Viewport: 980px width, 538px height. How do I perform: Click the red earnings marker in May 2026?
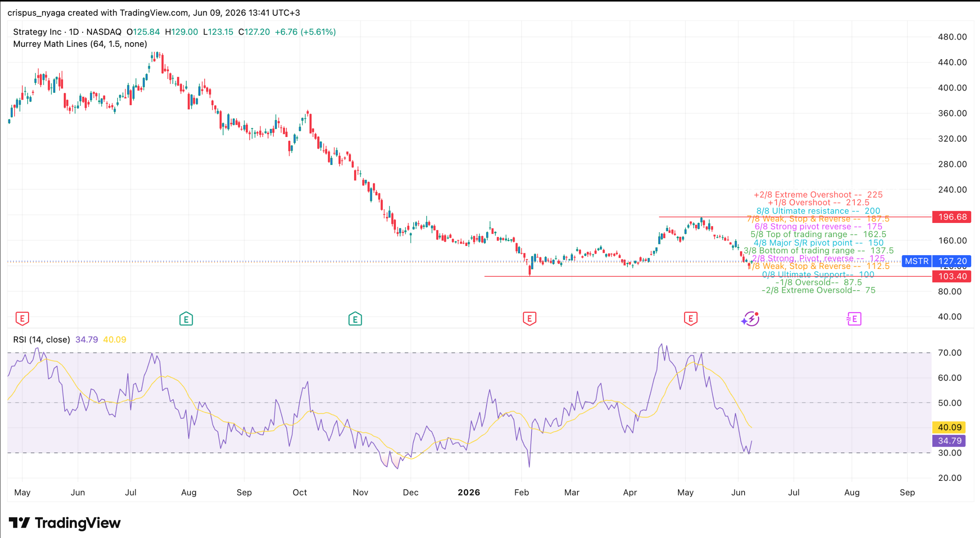691,319
